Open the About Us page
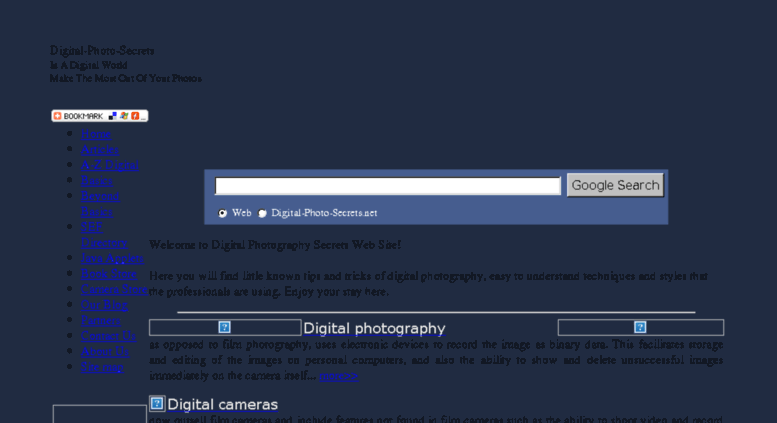This screenshot has height=423, width=777. point(105,351)
